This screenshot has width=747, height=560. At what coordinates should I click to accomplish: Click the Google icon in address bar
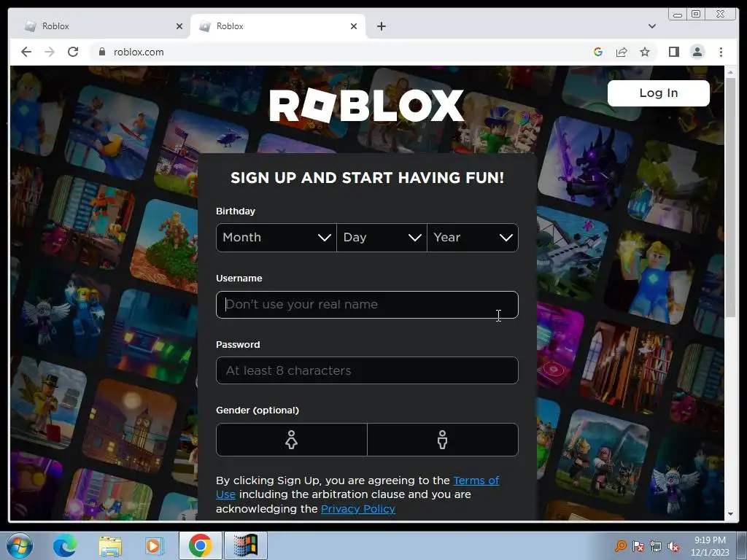tap(598, 52)
